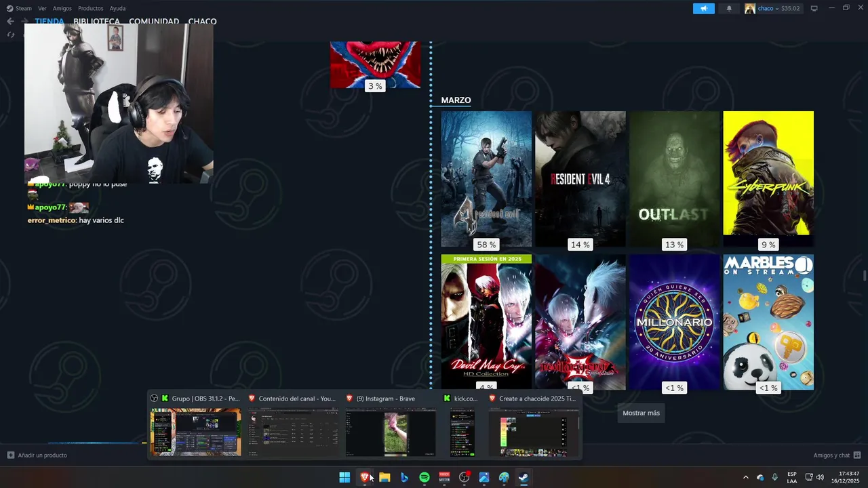This screenshot has height=488, width=868.
Task: Open Steam notifications bell
Action: click(729, 8)
